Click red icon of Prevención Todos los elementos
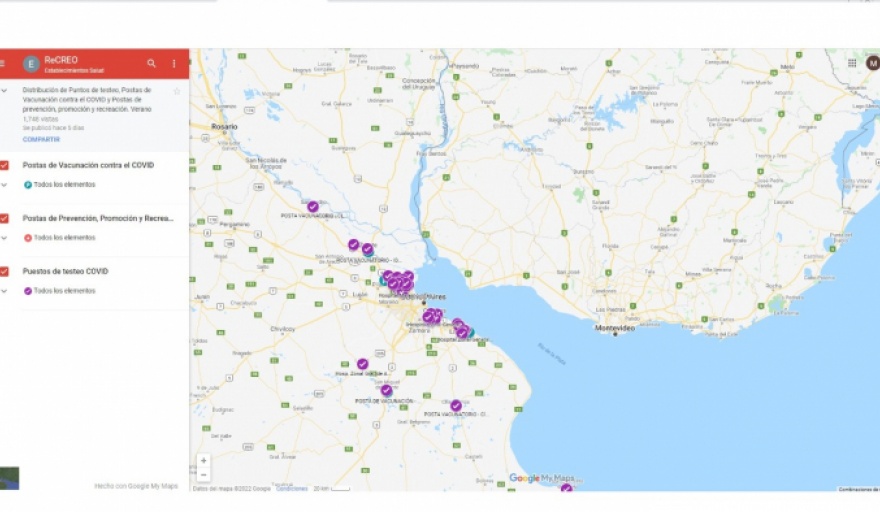 click(x=28, y=238)
